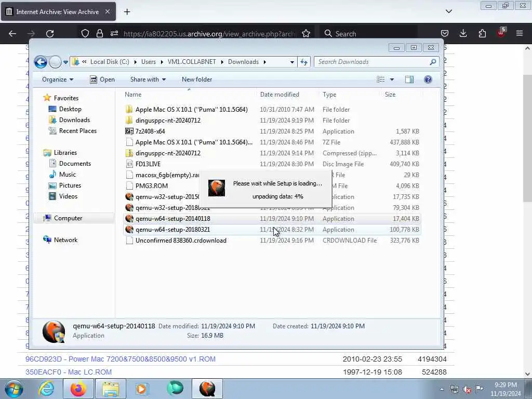The width and height of the screenshot is (532, 399).
Task: Sort by Size column header
Action: click(x=390, y=95)
